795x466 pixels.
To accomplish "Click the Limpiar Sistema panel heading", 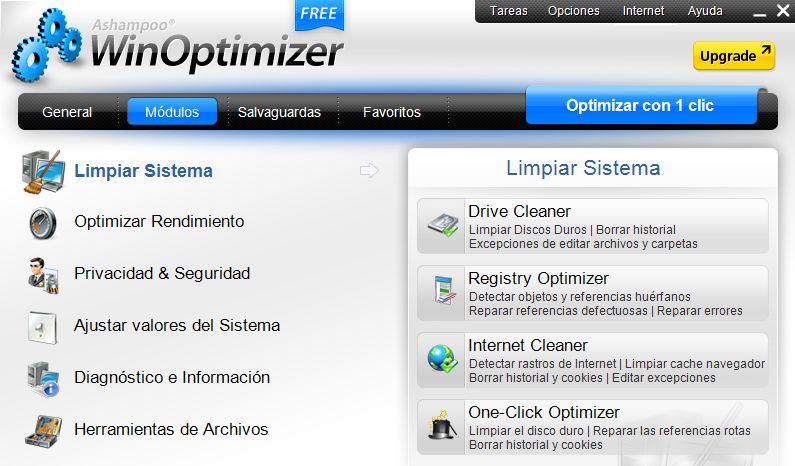I will tap(583, 168).
